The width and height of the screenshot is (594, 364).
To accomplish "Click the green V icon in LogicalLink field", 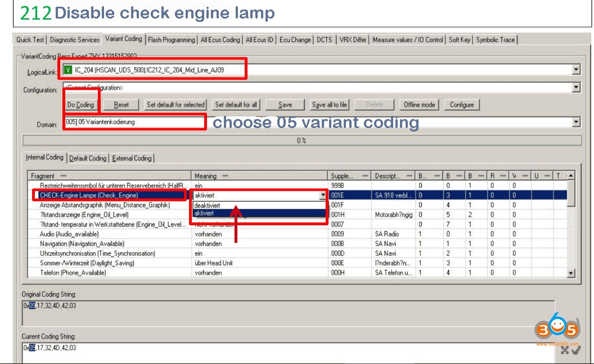I will tap(68, 70).
